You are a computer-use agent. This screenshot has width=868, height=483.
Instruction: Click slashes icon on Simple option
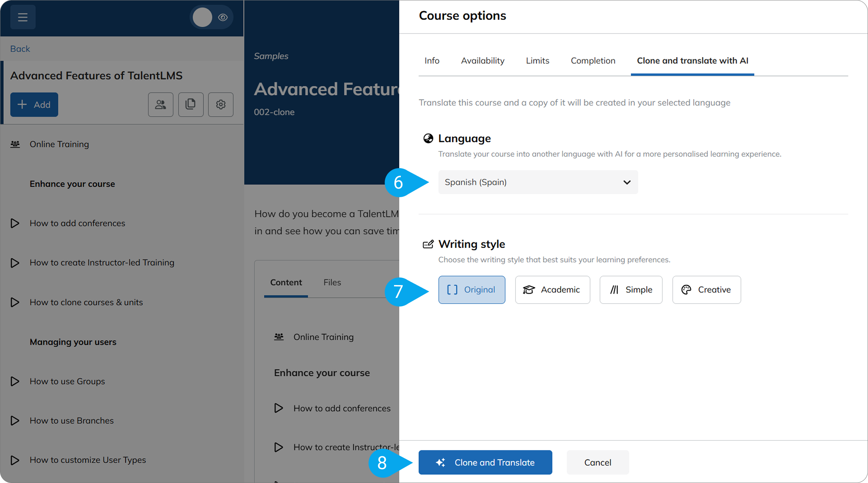click(x=614, y=290)
